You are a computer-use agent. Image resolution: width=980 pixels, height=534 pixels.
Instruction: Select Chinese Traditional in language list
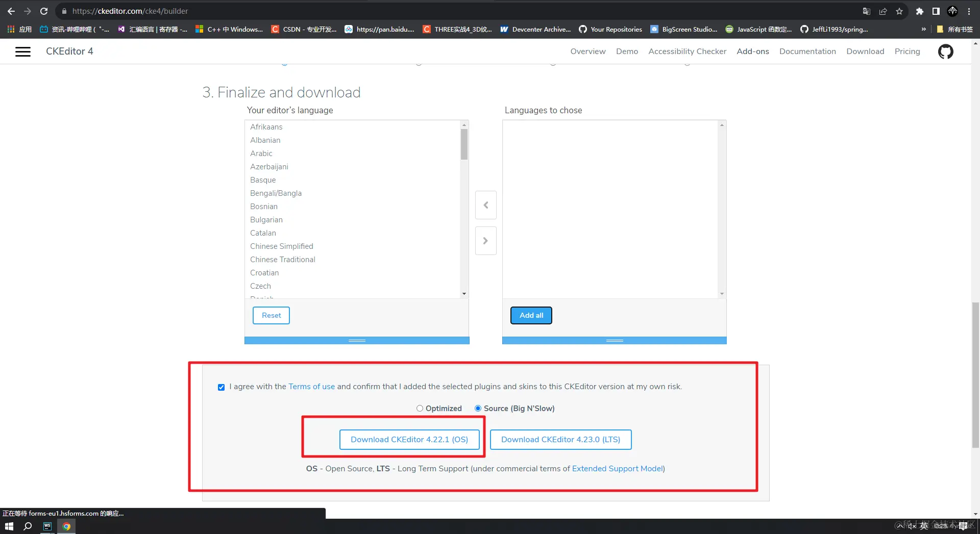283,260
